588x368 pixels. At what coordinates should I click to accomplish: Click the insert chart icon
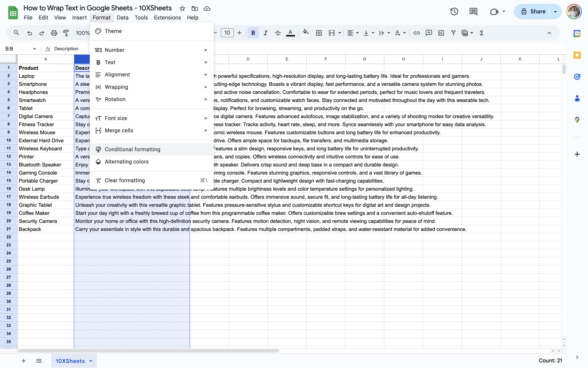441,33
